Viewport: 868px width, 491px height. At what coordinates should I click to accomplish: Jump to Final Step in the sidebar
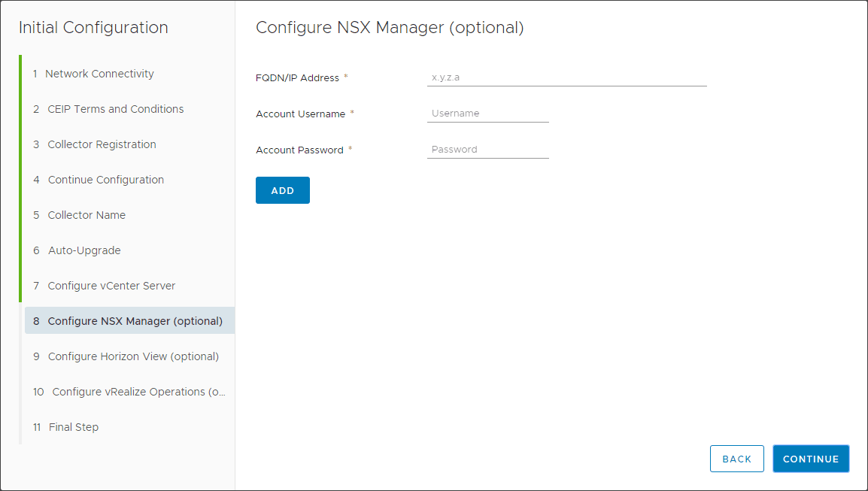coord(74,427)
